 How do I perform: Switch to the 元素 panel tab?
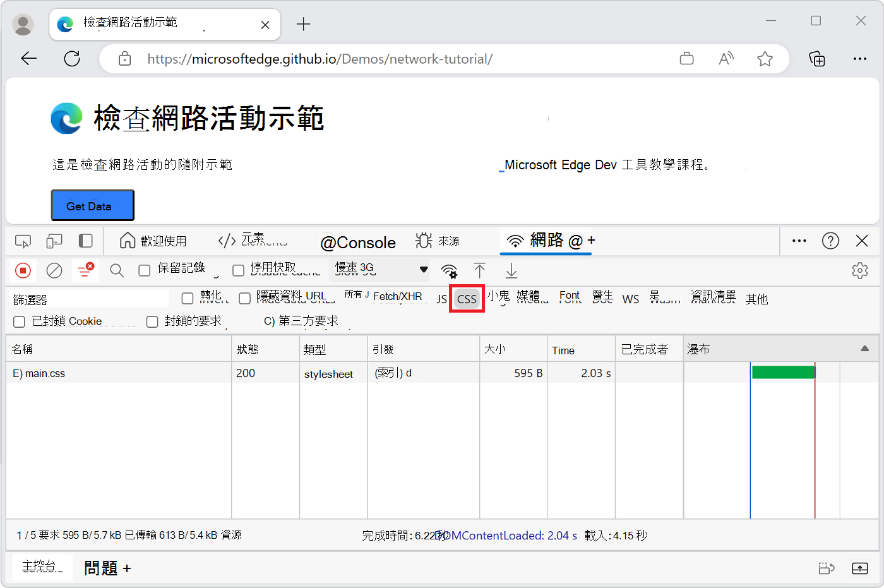[252, 241]
